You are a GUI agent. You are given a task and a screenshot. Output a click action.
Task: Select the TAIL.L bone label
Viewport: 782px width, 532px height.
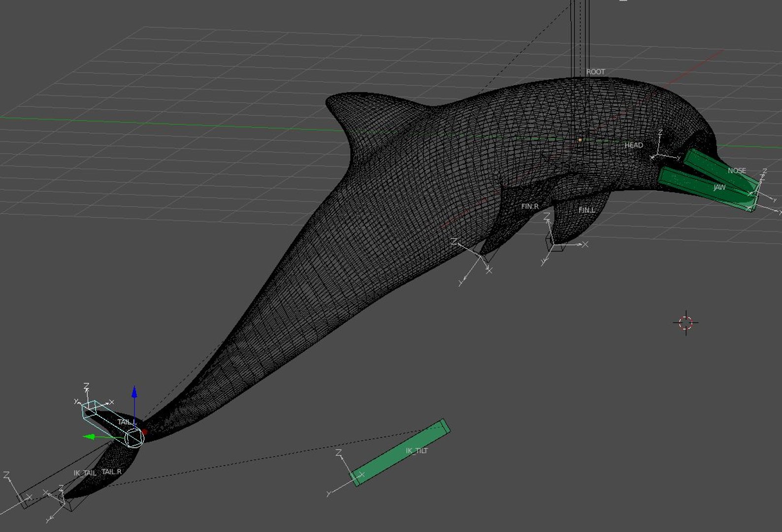126,422
